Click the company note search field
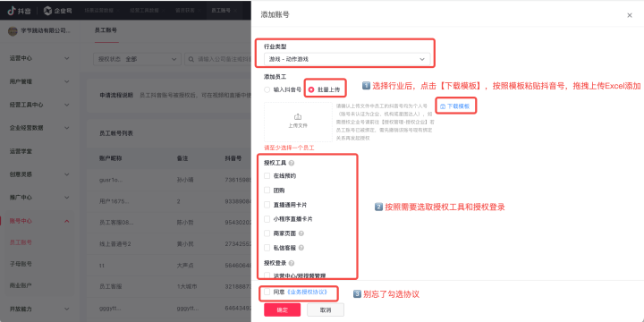Screen dimensions: 644x322 pos(217,59)
